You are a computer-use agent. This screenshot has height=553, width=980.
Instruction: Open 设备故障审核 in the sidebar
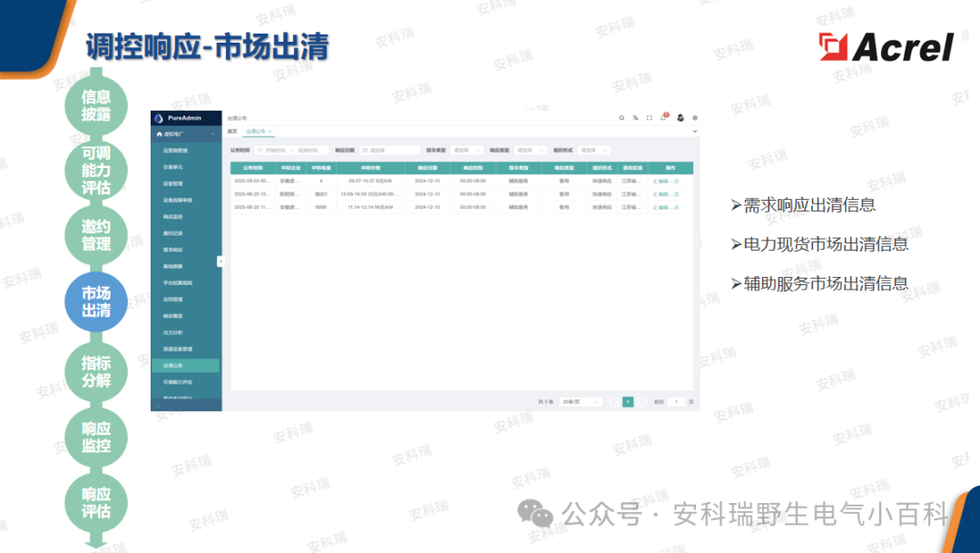click(x=178, y=200)
